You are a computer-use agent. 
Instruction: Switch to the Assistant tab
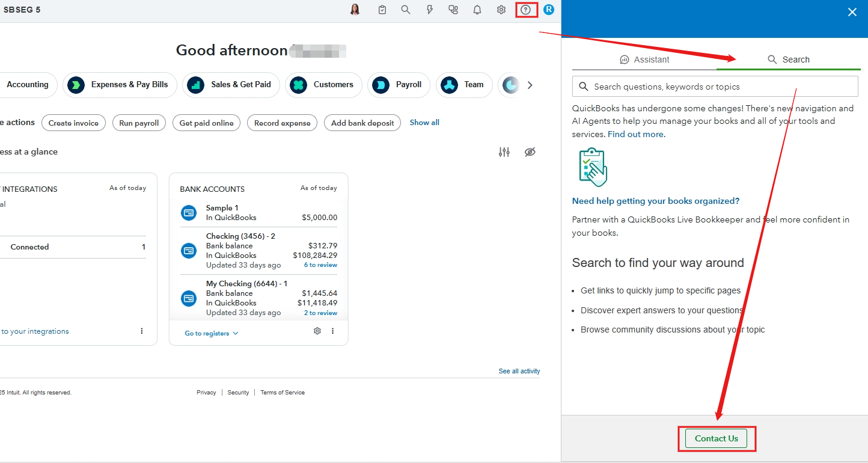click(x=644, y=60)
